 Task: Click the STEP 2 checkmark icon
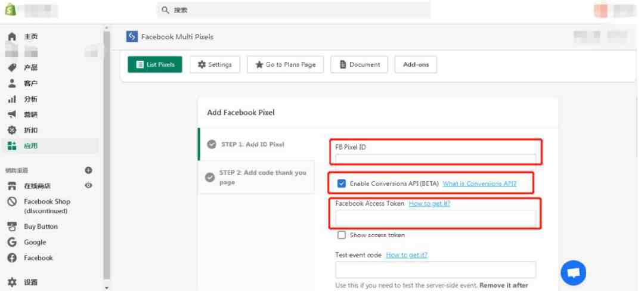pyautogui.click(x=209, y=177)
